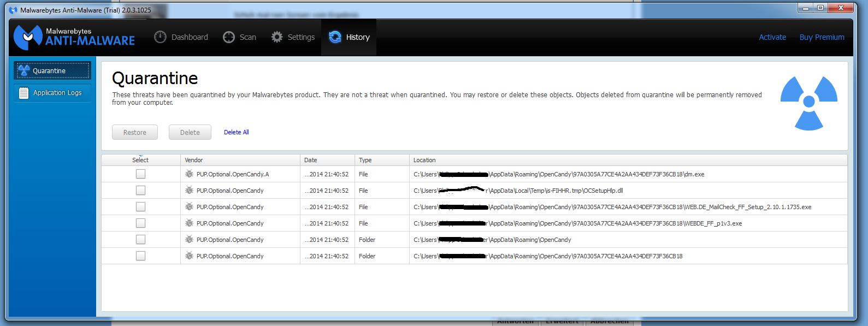This screenshot has width=868, height=326.
Task: Click the OCSetupHlp.dll location path
Action: tap(518, 191)
